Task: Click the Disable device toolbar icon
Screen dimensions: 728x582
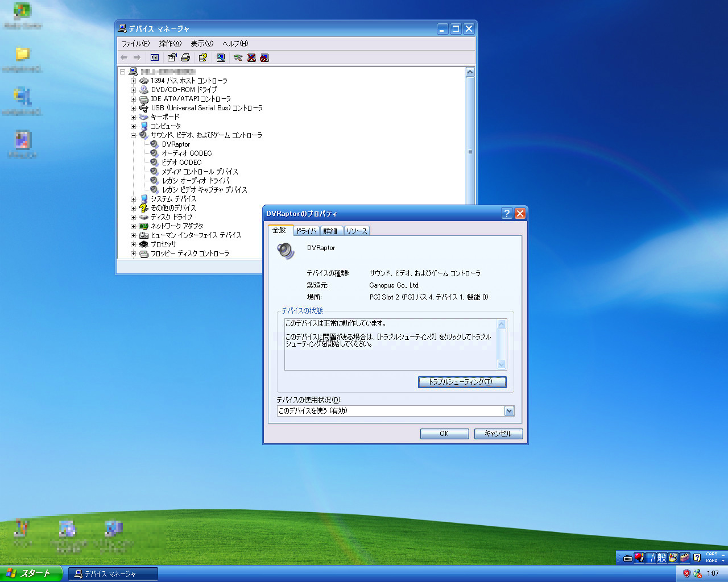Action: coord(264,57)
